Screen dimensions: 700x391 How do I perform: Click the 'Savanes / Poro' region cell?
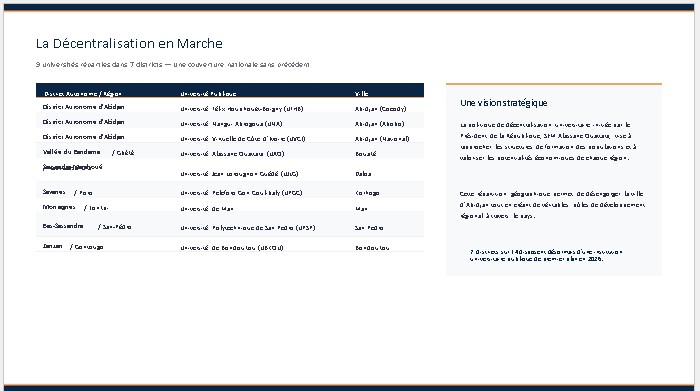coord(67,192)
